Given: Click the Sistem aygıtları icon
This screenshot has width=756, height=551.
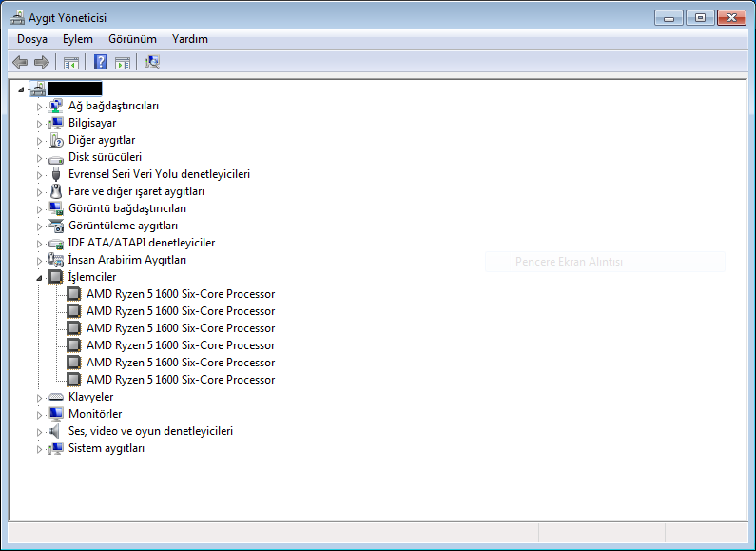Looking at the screenshot, I should 56,448.
